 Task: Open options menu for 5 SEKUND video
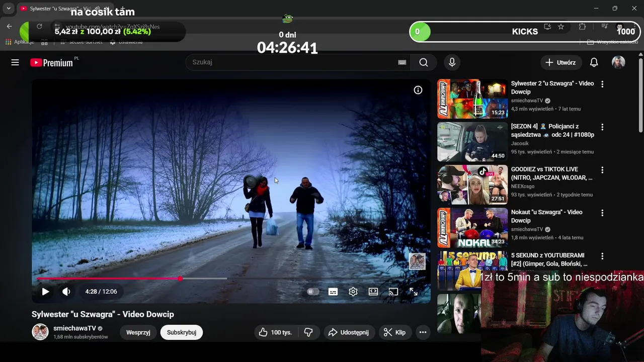[602, 256]
